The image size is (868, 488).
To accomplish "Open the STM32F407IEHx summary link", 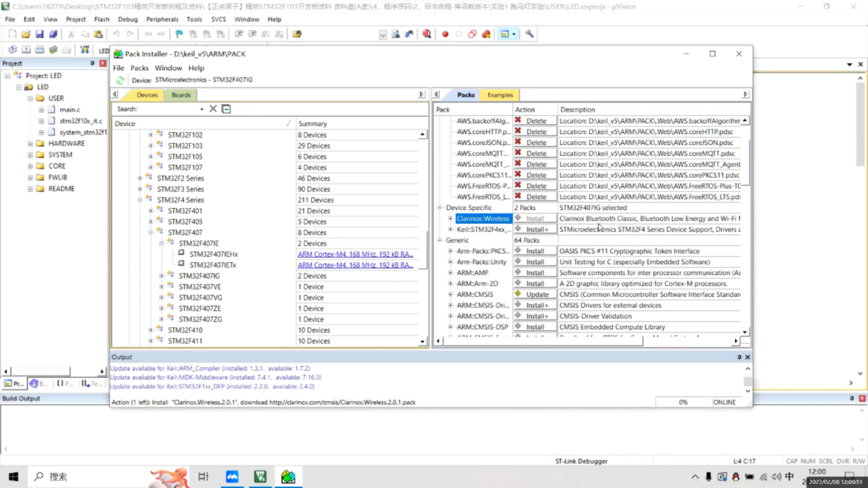I will coord(355,254).
